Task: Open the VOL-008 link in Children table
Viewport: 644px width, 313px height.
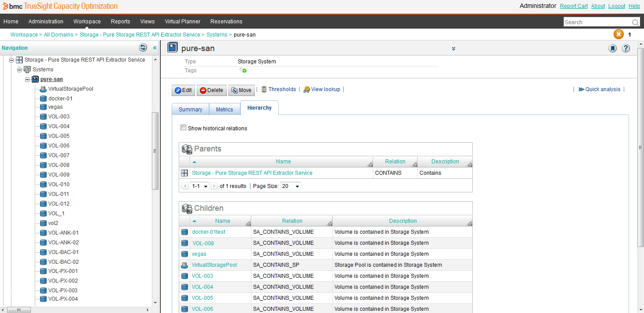Action: click(203, 243)
